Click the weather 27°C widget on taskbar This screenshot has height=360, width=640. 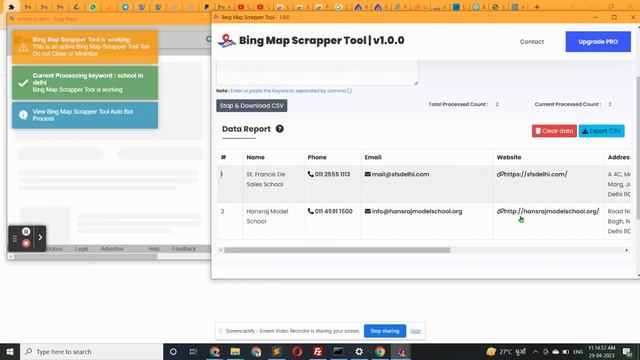(x=506, y=351)
